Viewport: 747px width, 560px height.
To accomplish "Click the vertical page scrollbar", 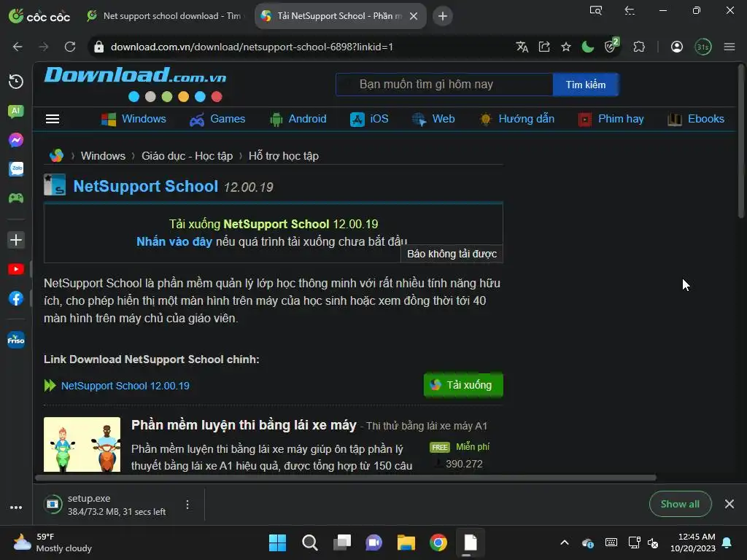I will pos(741,141).
